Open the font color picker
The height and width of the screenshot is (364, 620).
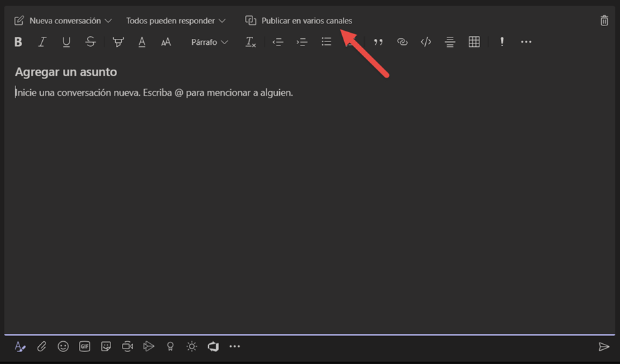pos(142,42)
